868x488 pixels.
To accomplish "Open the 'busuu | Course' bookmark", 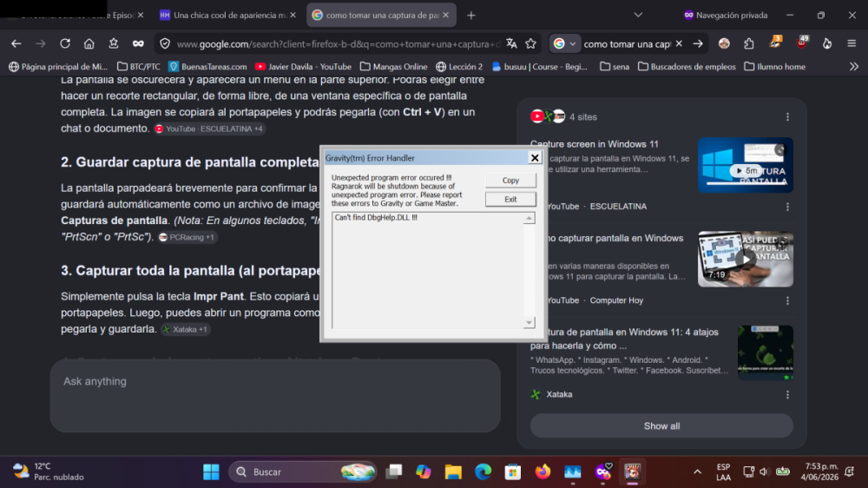I will pyautogui.click(x=539, y=67).
